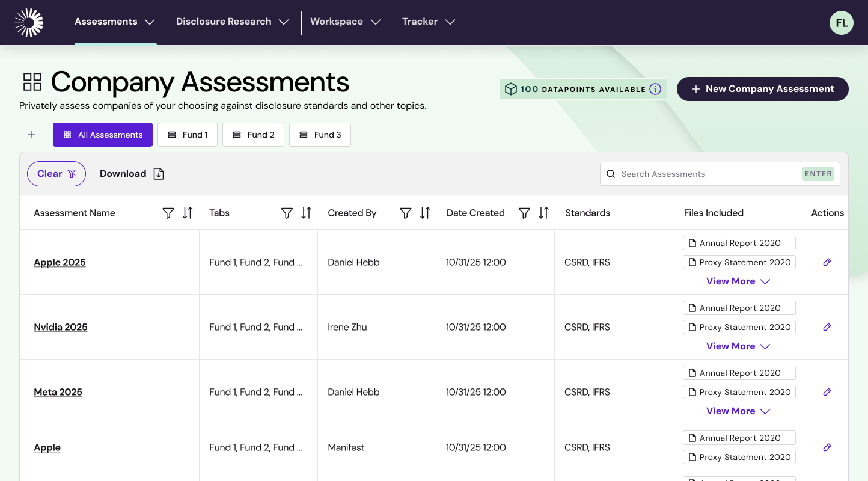Click the sort icon beside Tabs column

305,213
